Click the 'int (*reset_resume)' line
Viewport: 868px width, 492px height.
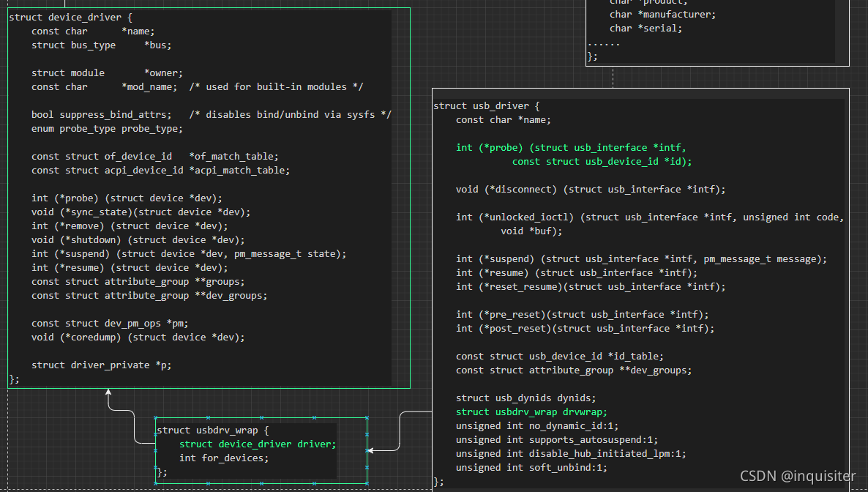[591, 286]
